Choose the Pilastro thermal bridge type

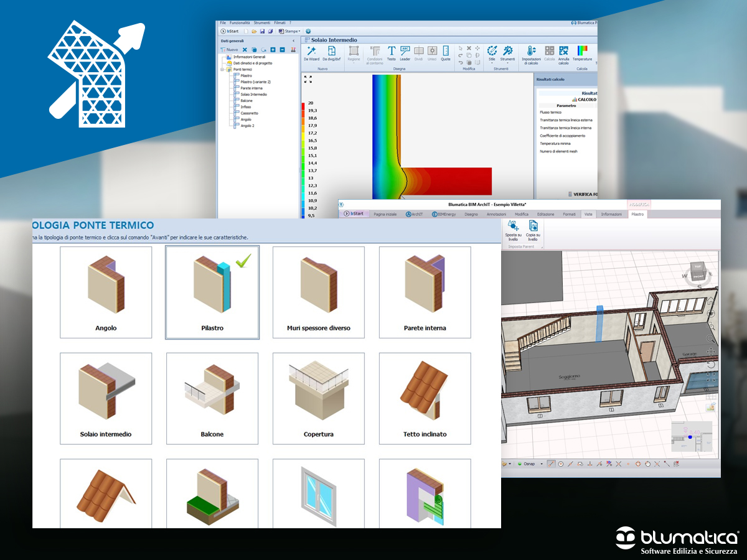212,292
